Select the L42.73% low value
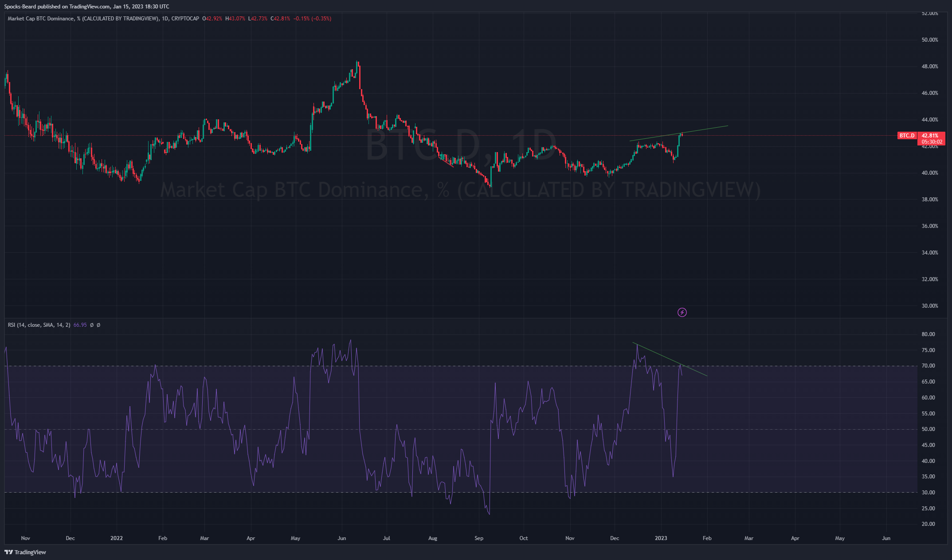952x560 pixels. click(x=258, y=19)
